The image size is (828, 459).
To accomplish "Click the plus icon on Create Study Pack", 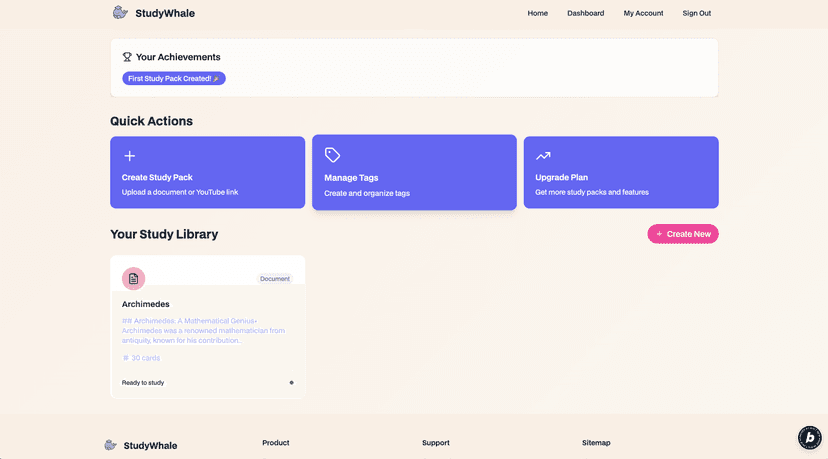I will tap(129, 156).
